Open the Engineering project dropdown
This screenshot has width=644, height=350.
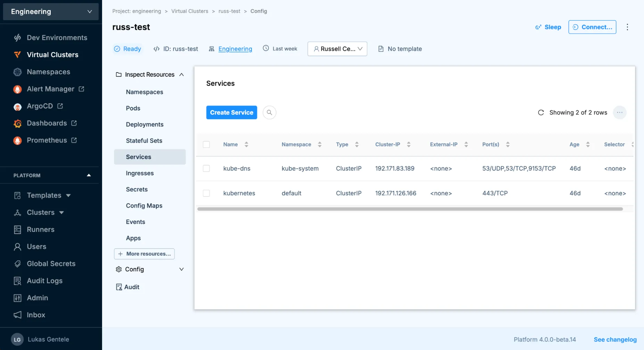pos(51,11)
